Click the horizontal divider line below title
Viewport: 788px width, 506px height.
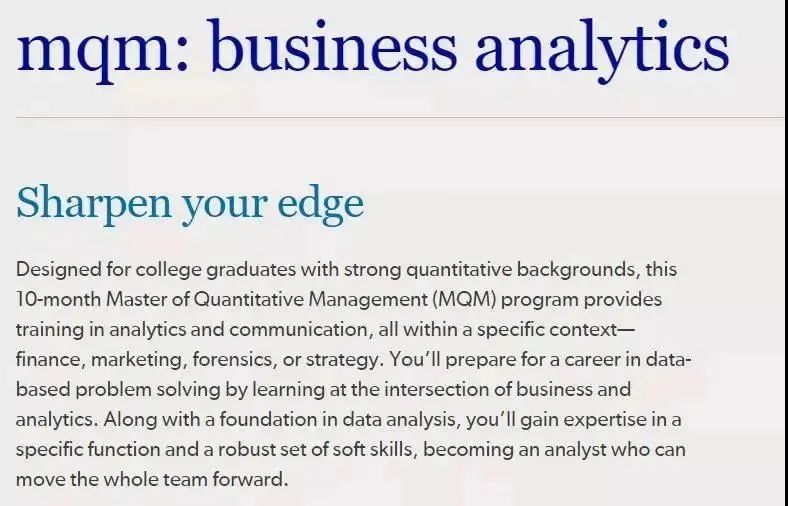(400, 118)
